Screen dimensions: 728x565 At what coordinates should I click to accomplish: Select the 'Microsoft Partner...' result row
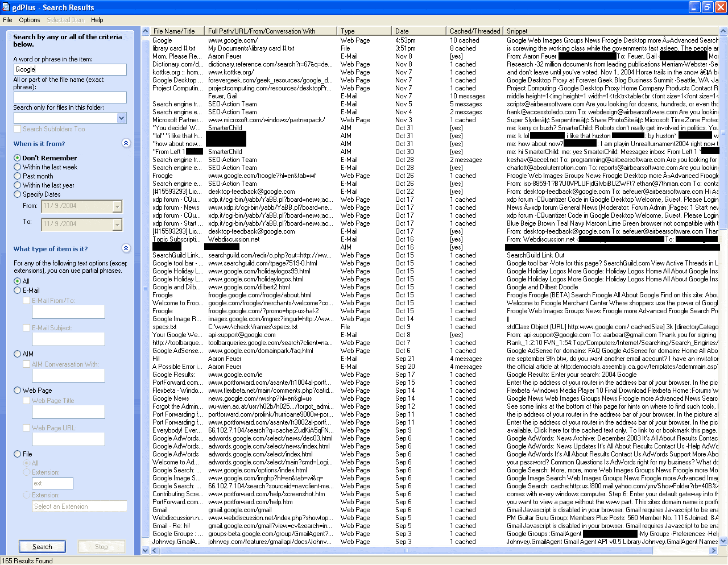click(435, 120)
